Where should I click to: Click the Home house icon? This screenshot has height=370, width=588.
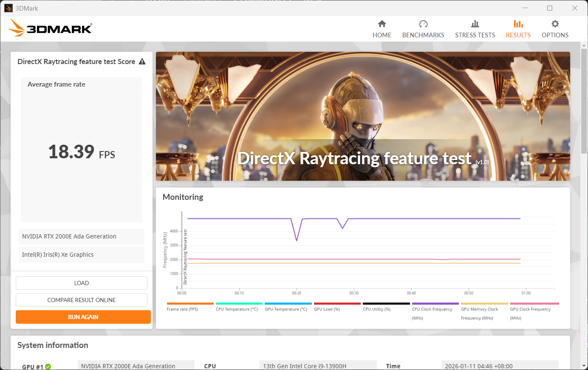tap(382, 24)
